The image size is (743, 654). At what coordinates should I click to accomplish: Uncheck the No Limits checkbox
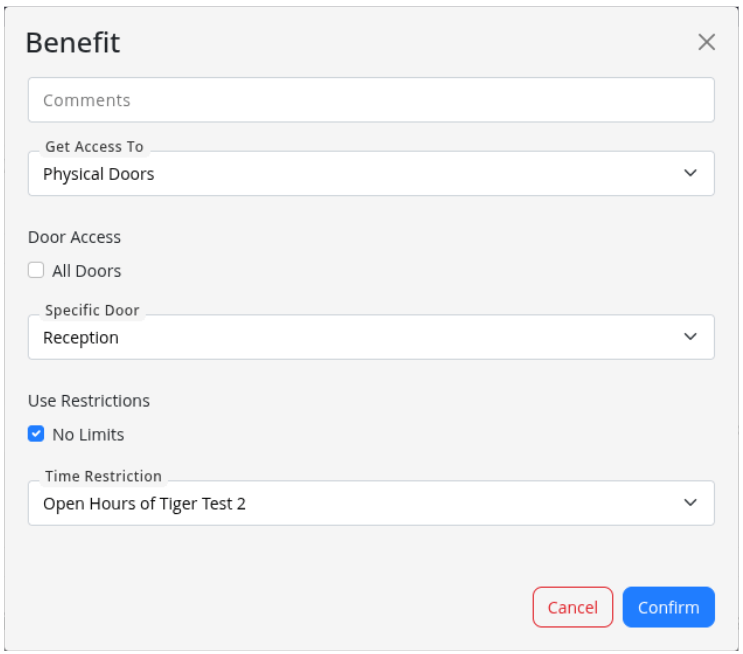[36, 434]
